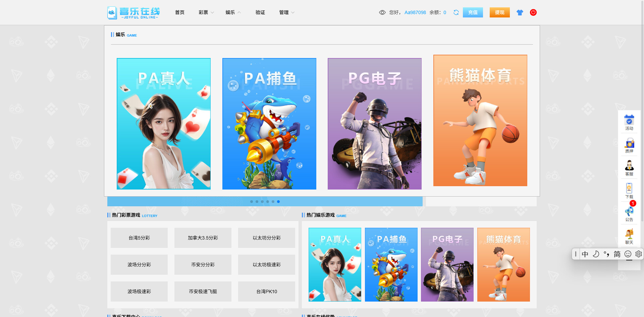
Task: Open the 验证 navigation item
Action: click(x=260, y=12)
